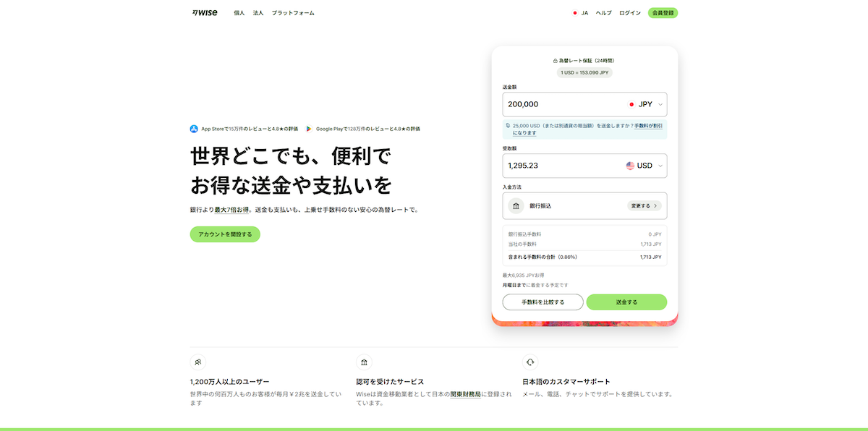
Task: Open the JPY currency dropdown
Action: 646,104
